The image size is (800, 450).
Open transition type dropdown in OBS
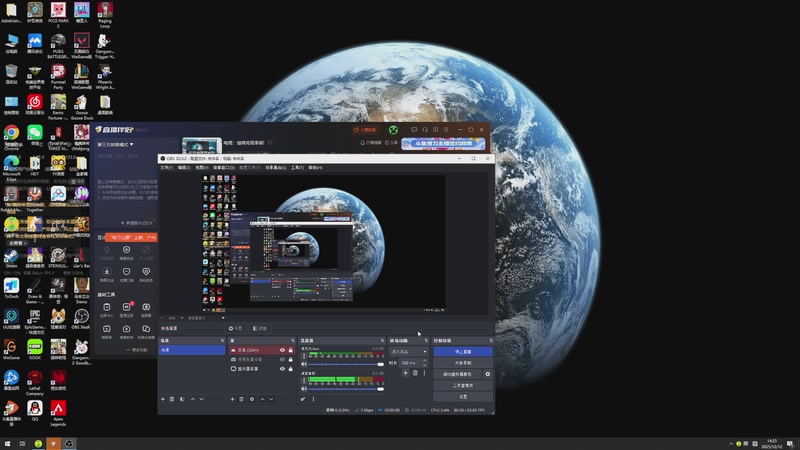[409, 352]
